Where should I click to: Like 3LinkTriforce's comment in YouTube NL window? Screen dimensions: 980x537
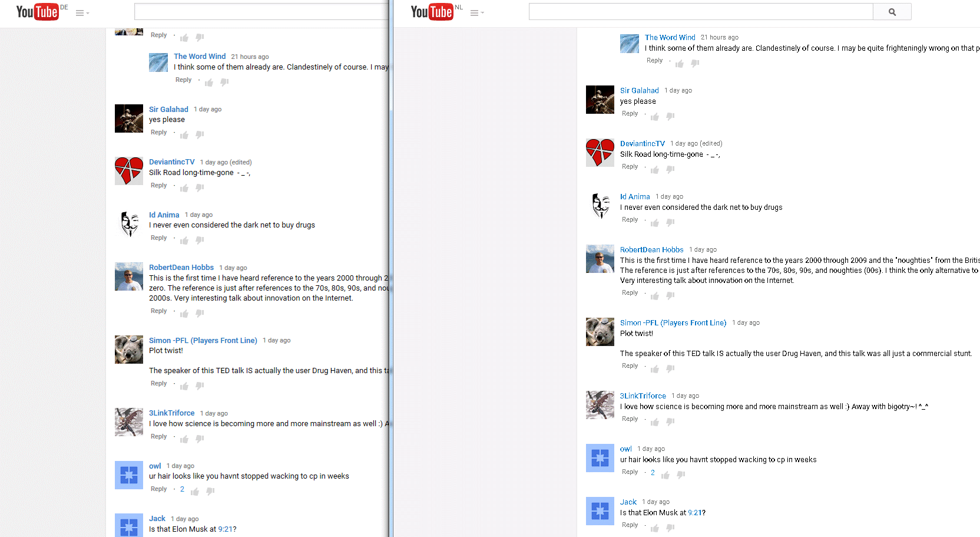tap(655, 422)
